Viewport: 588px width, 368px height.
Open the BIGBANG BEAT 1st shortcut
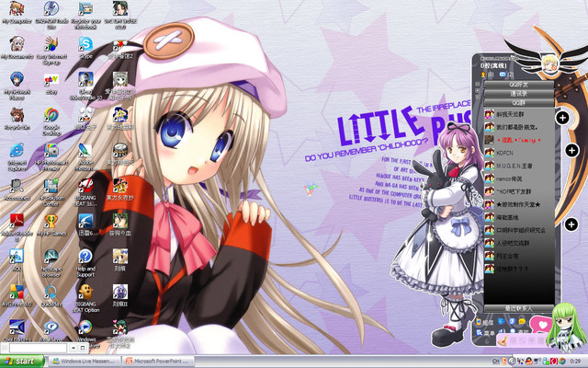pyautogui.click(x=85, y=192)
